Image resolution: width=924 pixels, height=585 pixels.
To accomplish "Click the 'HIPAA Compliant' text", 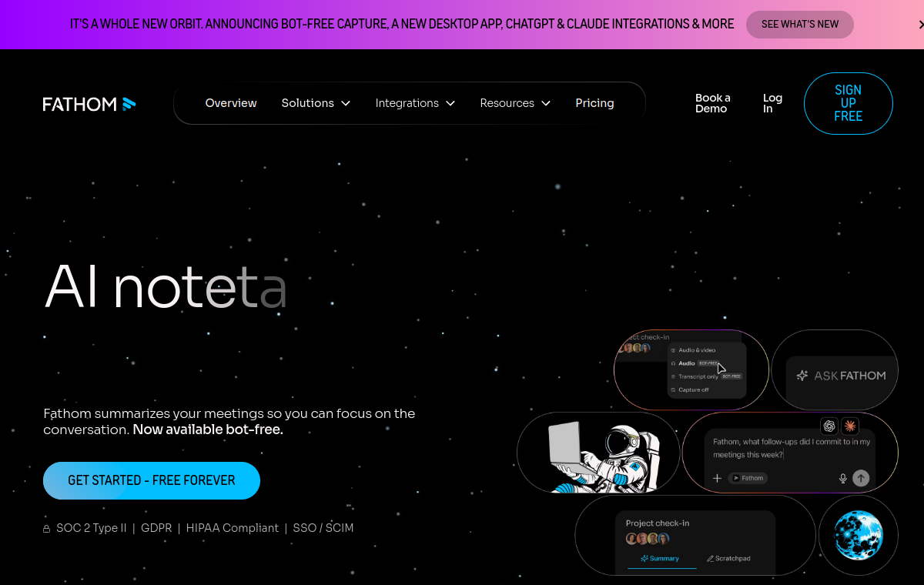I will (233, 528).
